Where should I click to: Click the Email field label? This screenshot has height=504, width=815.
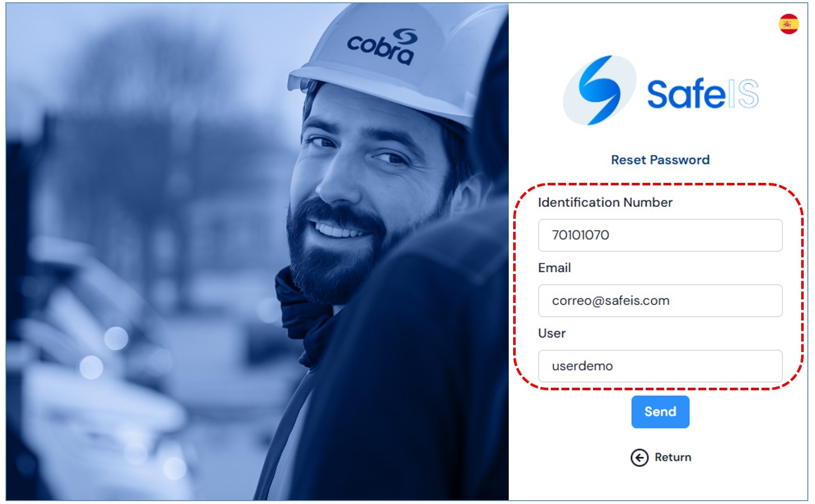pos(555,268)
